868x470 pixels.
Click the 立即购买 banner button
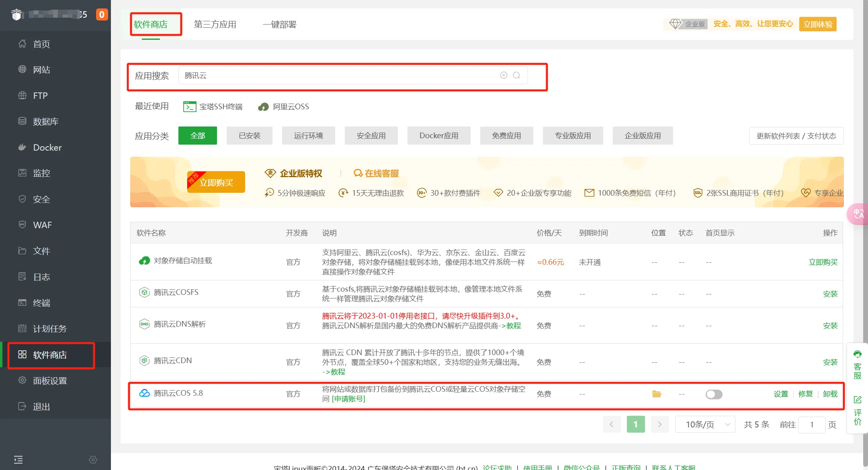(216, 182)
